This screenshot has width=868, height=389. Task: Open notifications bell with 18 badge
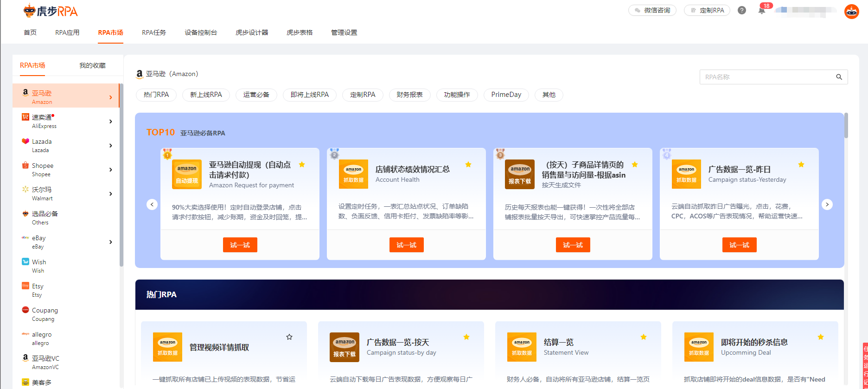(762, 10)
